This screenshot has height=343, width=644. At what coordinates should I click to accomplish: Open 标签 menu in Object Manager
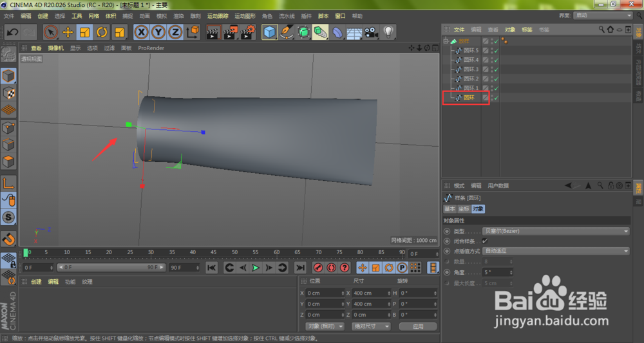coord(527,30)
